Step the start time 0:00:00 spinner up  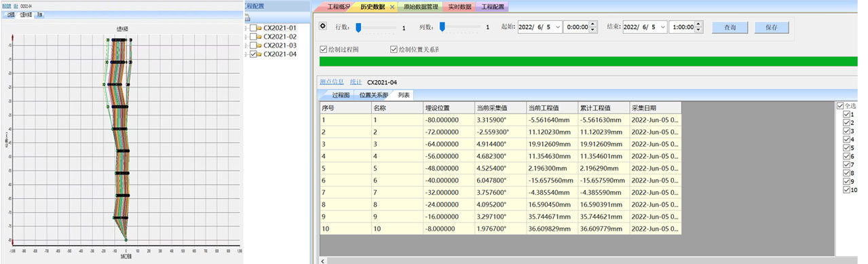pos(592,24)
